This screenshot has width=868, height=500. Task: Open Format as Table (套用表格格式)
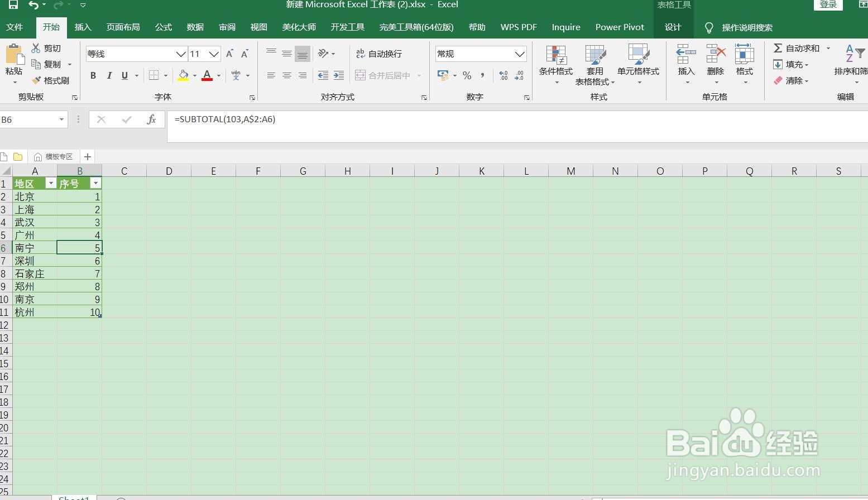pyautogui.click(x=595, y=65)
